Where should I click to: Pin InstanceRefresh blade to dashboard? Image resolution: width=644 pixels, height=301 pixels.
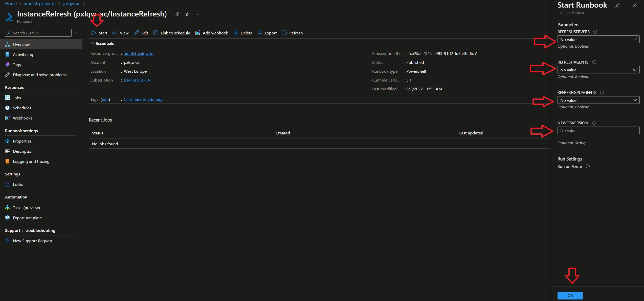tap(177, 14)
